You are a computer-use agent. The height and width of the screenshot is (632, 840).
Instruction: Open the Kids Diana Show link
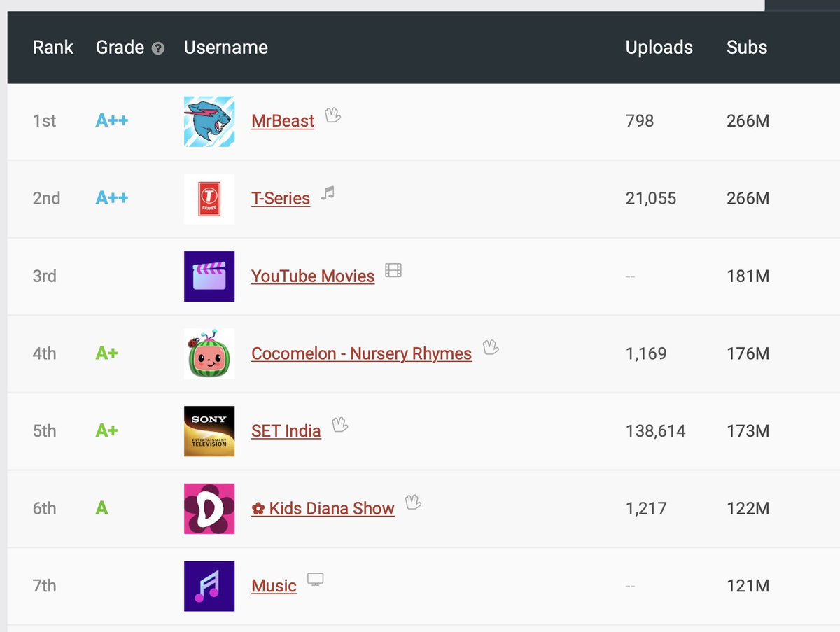(323, 509)
